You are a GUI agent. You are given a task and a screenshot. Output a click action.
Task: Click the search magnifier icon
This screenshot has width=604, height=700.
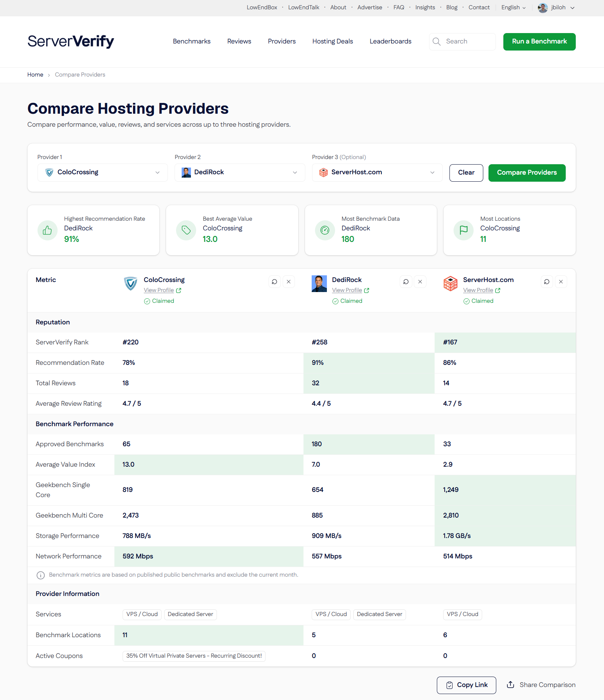(x=436, y=42)
